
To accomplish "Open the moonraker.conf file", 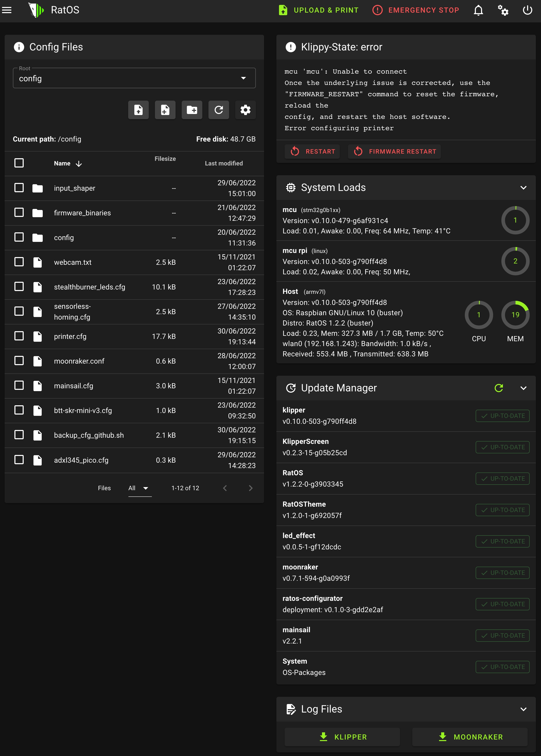I will point(79,361).
